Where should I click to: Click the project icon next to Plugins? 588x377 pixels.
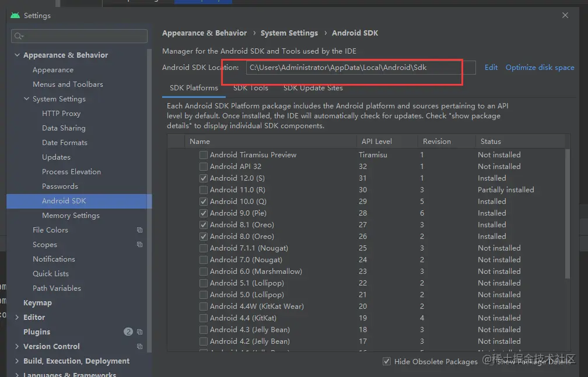[139, 332]
